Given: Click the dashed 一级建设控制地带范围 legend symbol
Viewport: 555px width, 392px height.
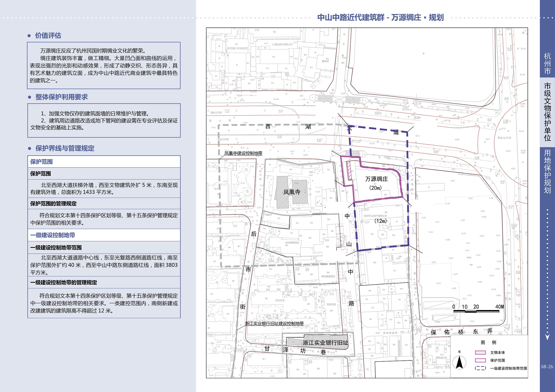Looking at the screenshot, I should pyautogui.click(x=480, y=368).
